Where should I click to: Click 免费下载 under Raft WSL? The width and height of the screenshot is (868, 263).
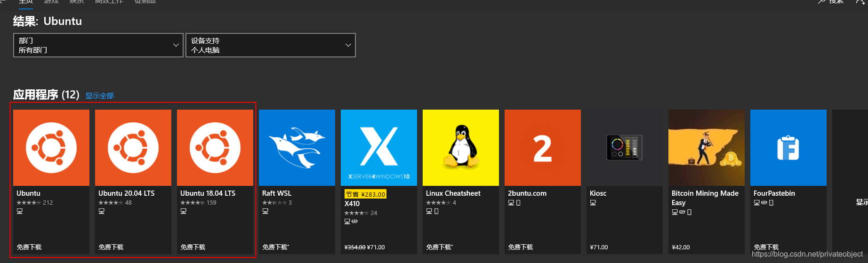(276, 247)
